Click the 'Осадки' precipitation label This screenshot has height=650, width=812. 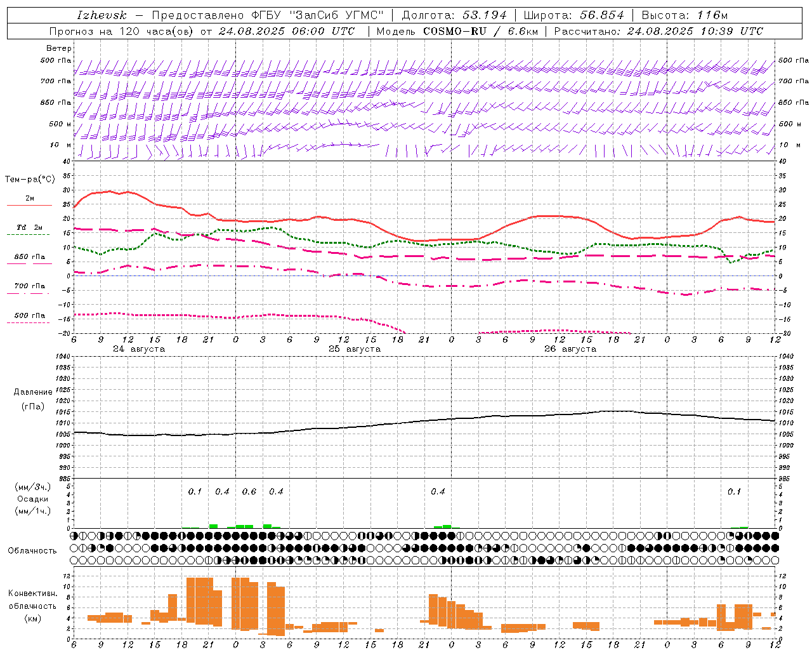pyautogui.click(x=33, y=499)
